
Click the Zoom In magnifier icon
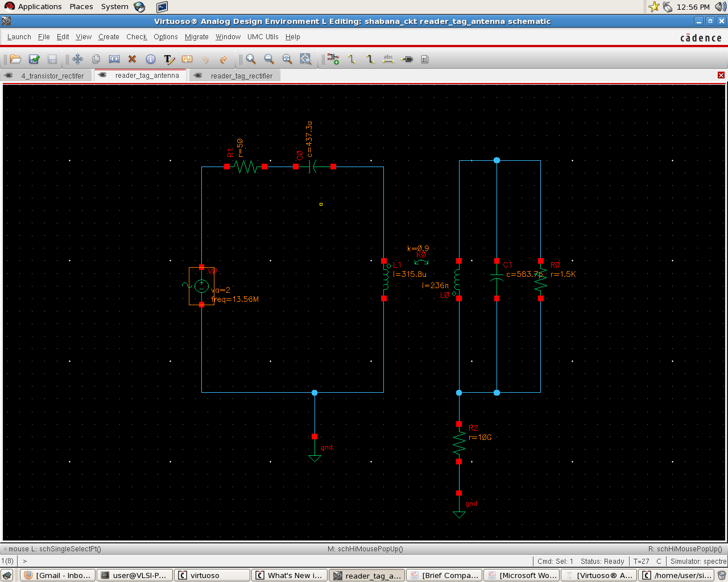coord(251,59)
